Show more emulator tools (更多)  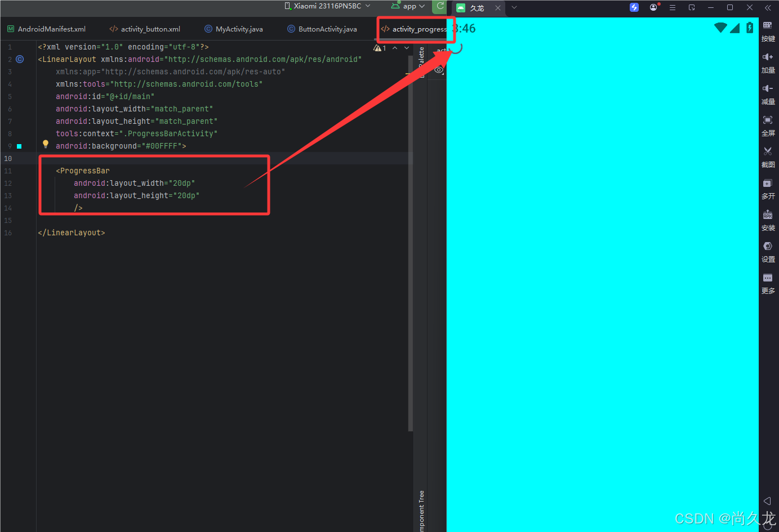[x=768, y=283]
